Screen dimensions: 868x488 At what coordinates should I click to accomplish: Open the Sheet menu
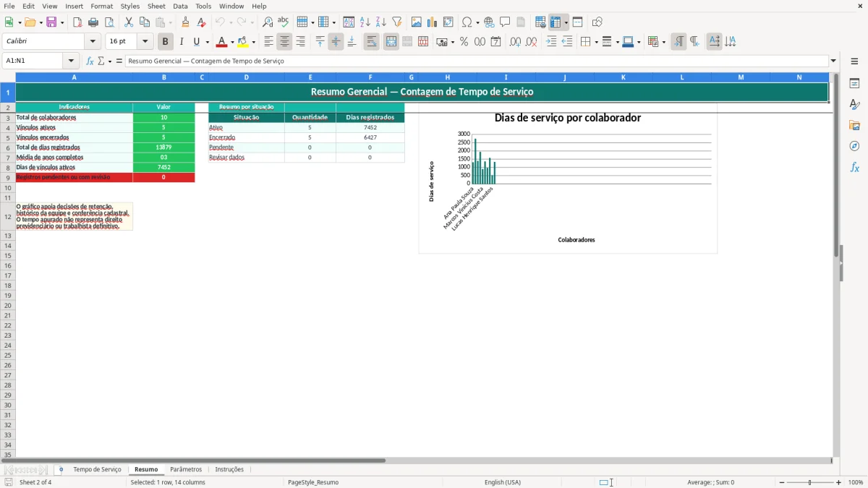[156, 6]
